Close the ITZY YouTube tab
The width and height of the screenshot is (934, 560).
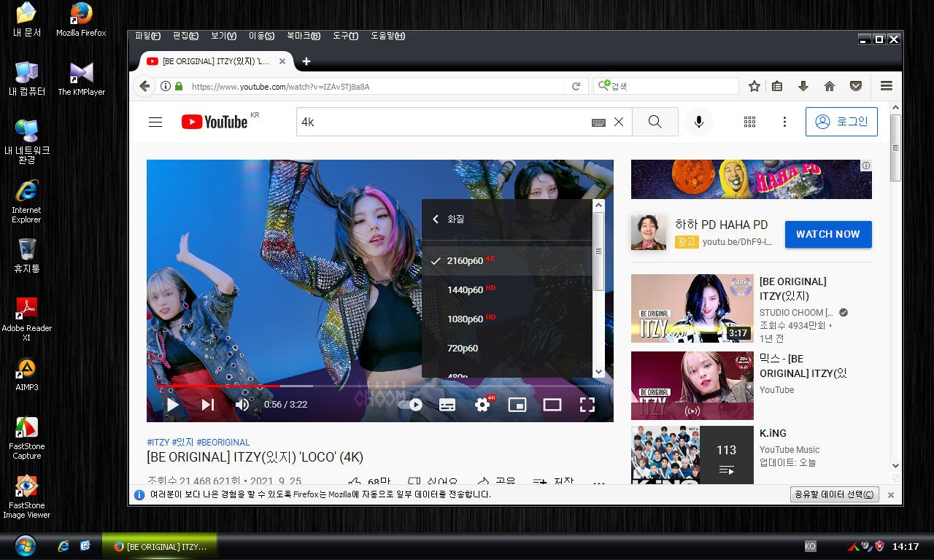tap(282, 61)
